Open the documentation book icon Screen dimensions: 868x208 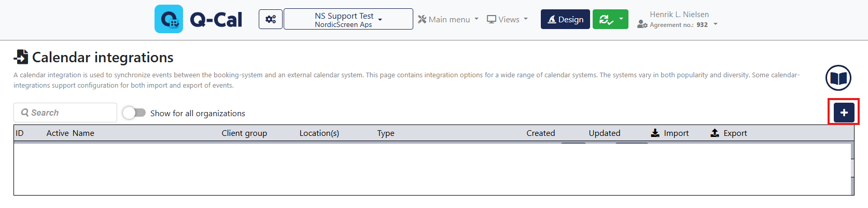pyautogui.click(x=838, y=78)
